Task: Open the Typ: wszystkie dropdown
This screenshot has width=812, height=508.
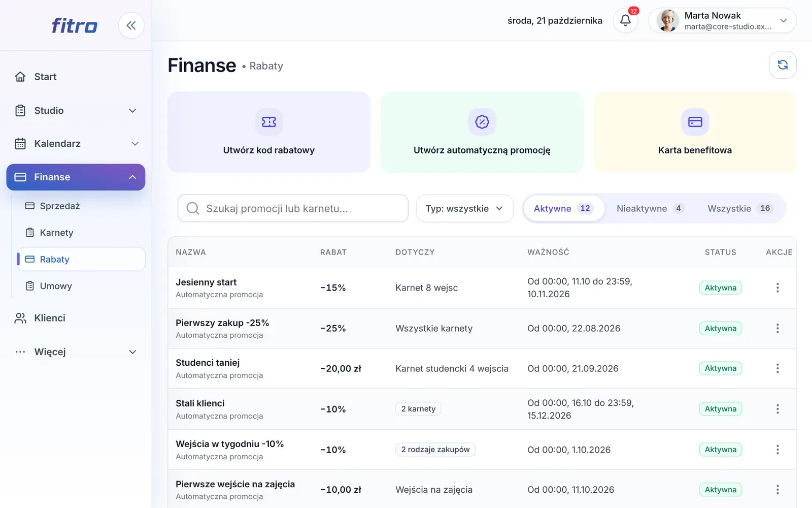Action: (x=465, y=208)
